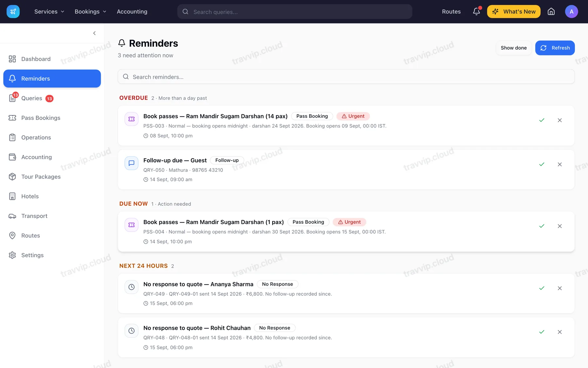588x368 pixels.
Task: Click Urgent tag on PSS-003 reminder
Action: [353, 116]
